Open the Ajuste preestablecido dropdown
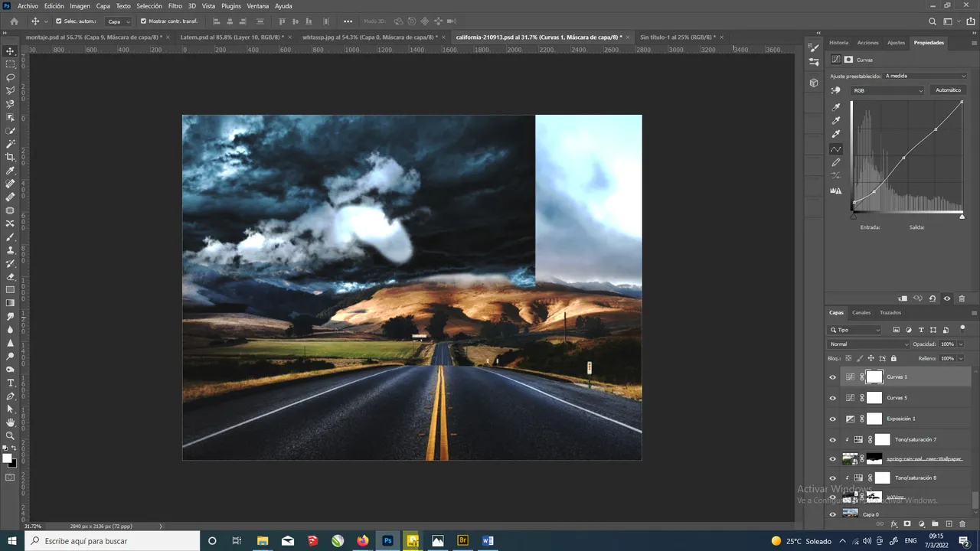Viewport: 980px width, 551px height. coord(926,76)
